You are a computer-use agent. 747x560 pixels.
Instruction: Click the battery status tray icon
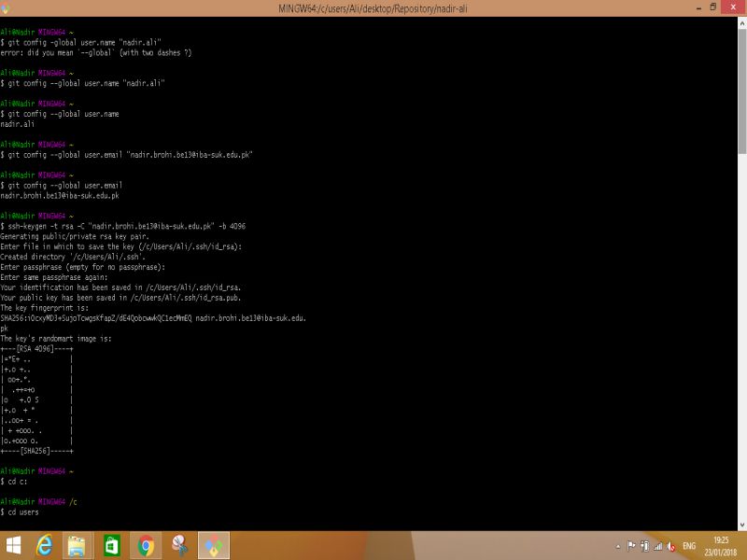(x=645, y=546)
